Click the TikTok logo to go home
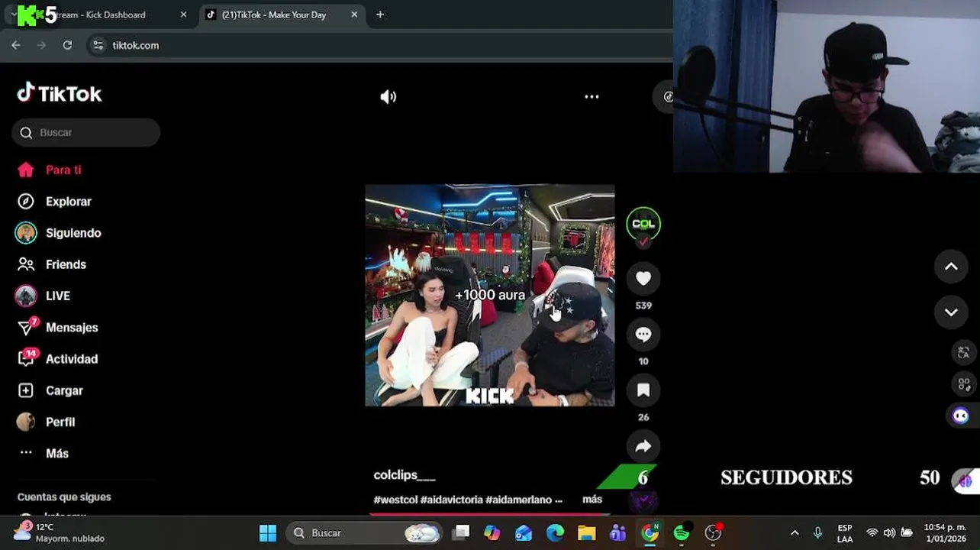Viewport: 980px width, 550px height. click(x=60, y=93)
